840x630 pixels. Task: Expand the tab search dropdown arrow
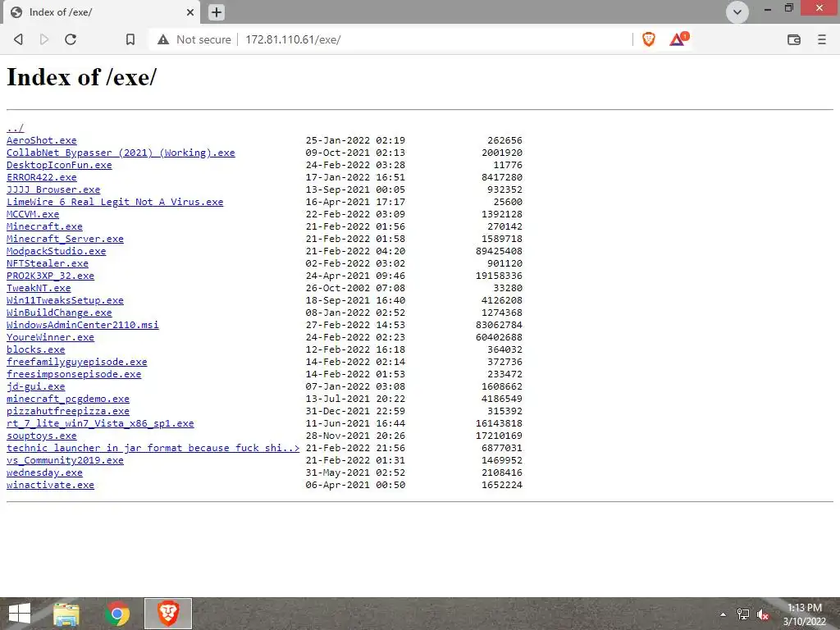tap(737, 11)
